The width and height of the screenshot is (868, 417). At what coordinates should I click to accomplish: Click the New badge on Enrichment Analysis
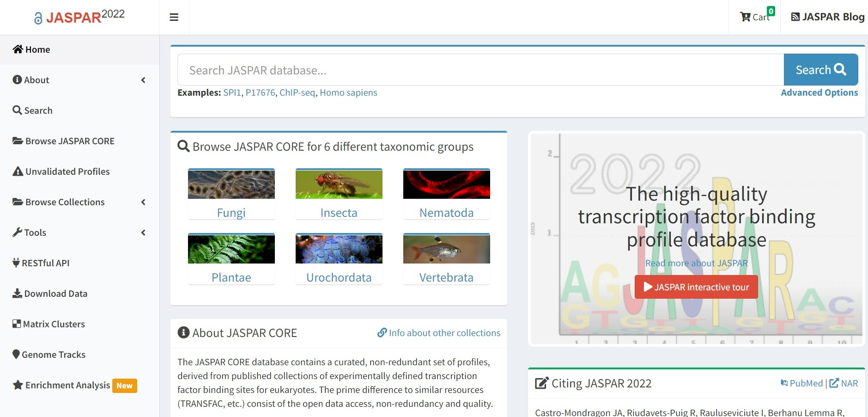[x=125, y=386]
